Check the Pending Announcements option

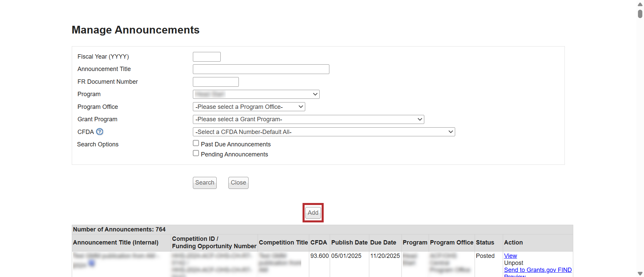(196, 153)
